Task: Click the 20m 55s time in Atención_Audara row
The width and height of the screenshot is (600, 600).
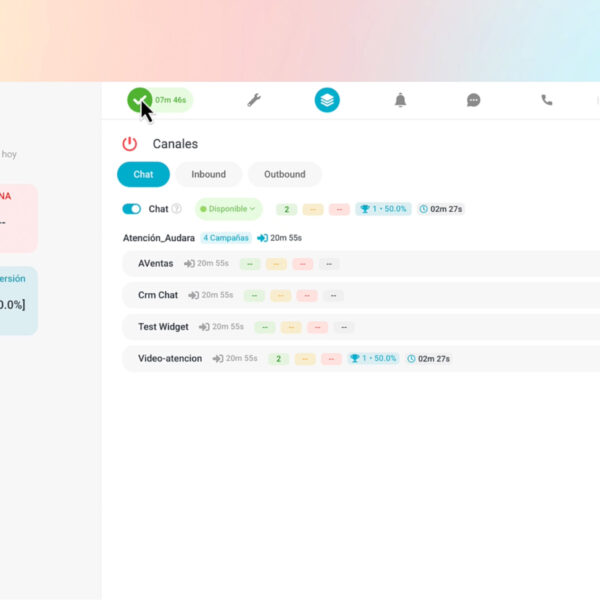Action: point(286,238)
